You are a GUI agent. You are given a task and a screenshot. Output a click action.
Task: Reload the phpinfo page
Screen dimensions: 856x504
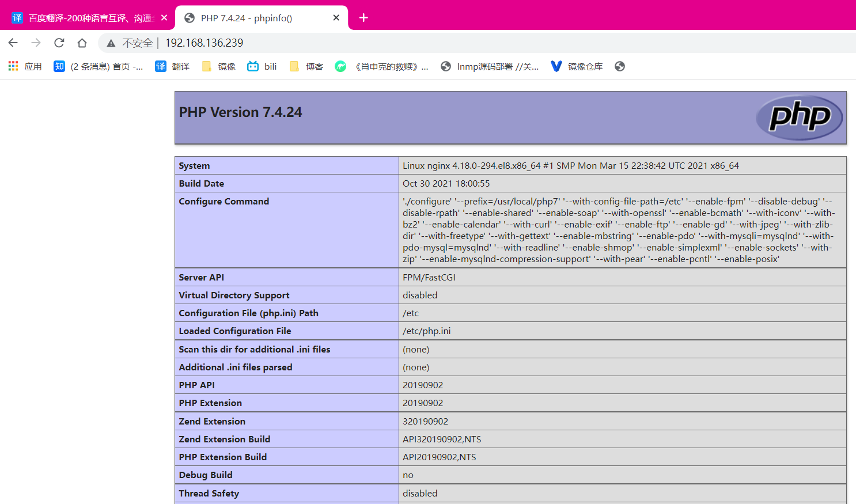coord(59,43)
